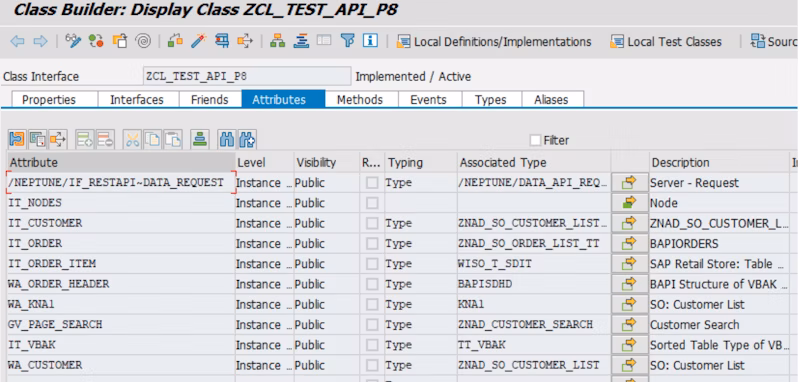Toggle Read-Only checkbox for GV_PAGE_SEARCH
Image resolution: width=800 pixels, height=382 pixels.
click(372, 324)
